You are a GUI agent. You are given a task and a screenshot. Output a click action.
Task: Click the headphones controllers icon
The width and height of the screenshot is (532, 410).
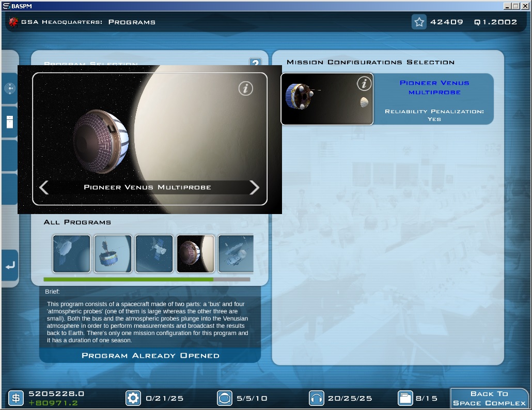316,398
